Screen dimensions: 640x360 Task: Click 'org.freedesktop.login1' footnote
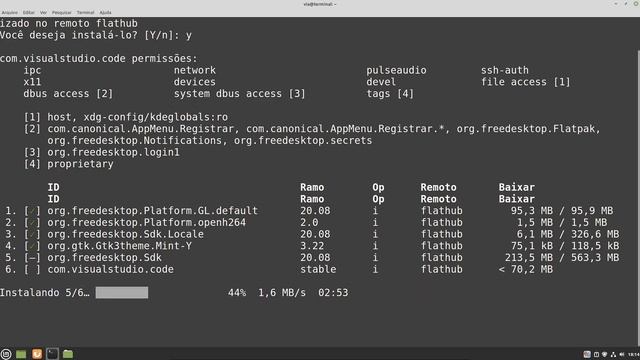point(113,153)
